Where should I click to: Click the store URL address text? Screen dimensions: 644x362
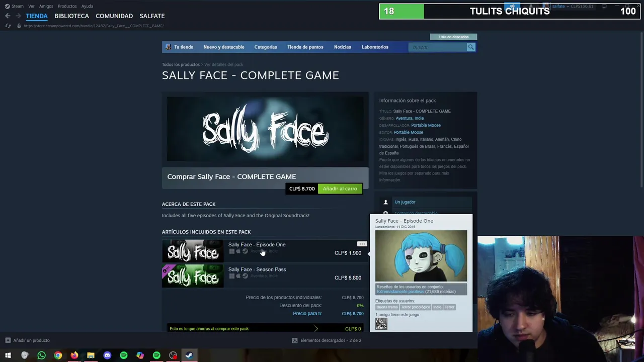pyautogui.click(x=94, y=26)
